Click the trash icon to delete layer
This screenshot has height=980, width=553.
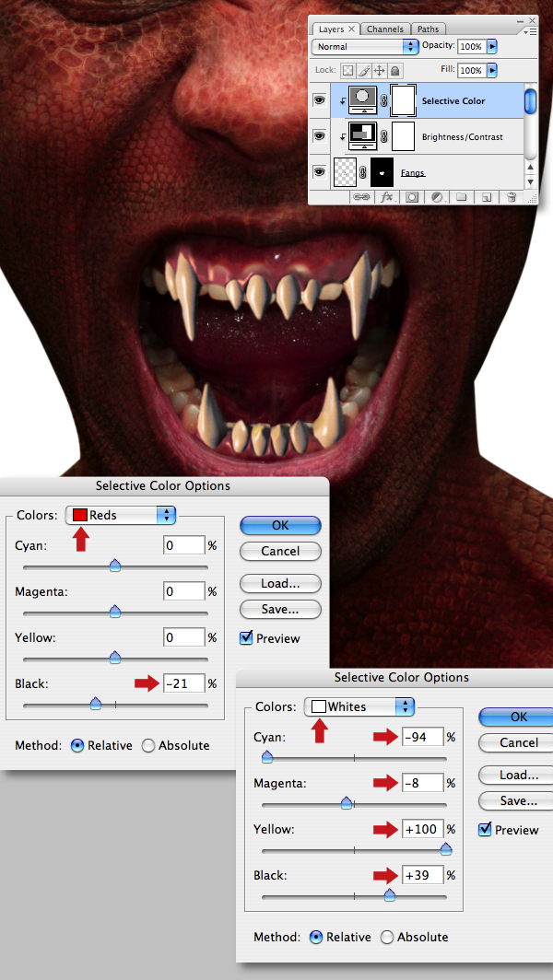512,197
